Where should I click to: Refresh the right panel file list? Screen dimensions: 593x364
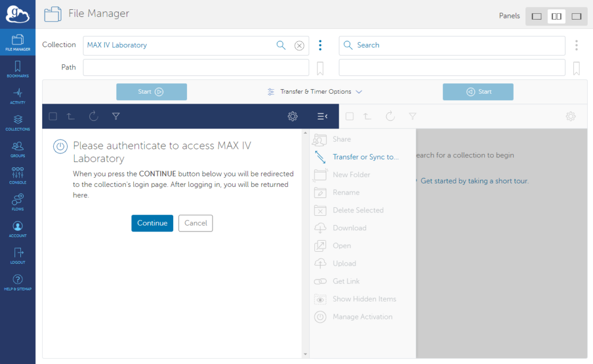(390, 116)
